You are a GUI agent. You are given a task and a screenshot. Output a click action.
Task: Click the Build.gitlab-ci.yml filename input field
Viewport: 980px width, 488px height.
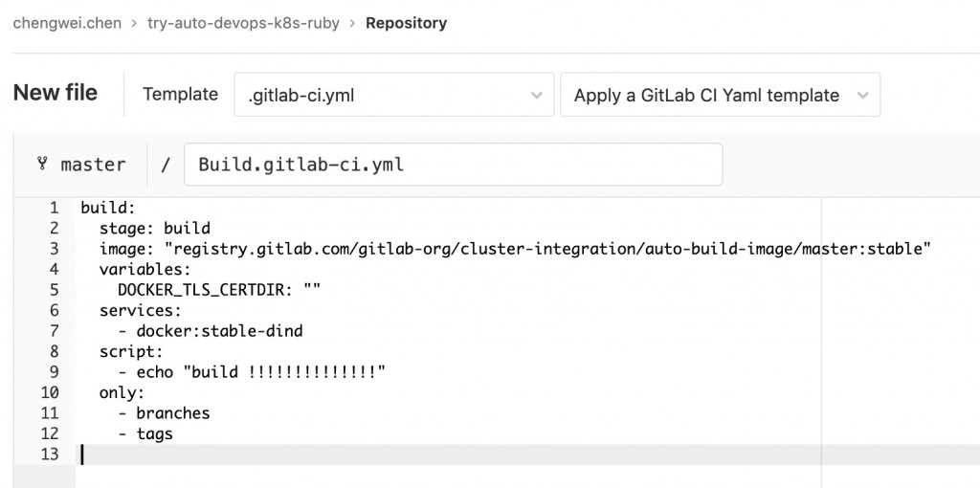pyautogui.click(x=453, y=165)
